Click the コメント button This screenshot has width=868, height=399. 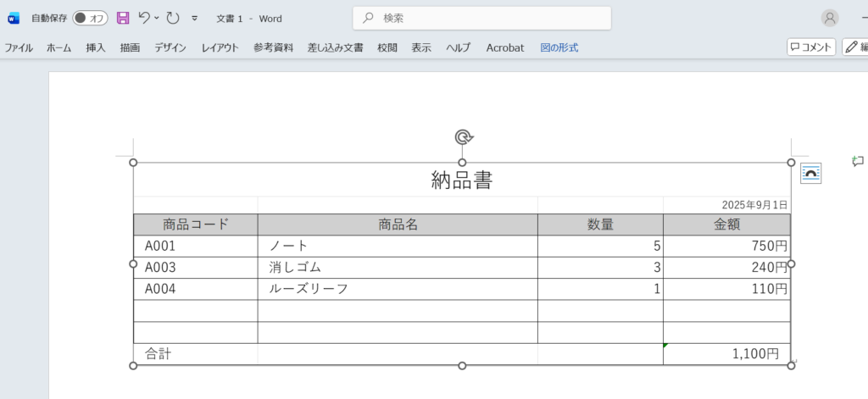click(x=811, y=47)
